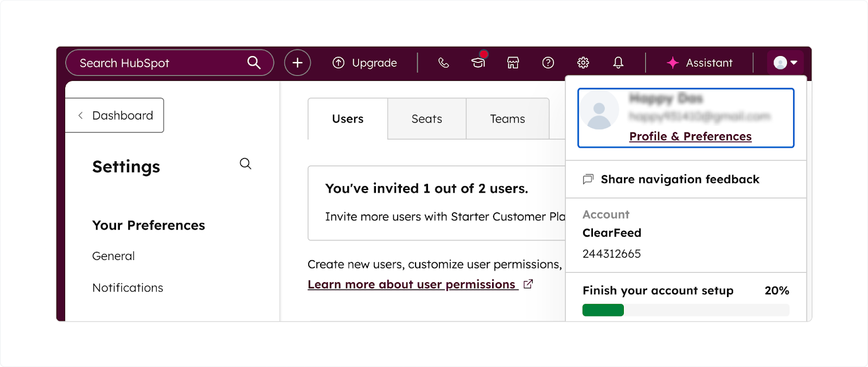Open Profile & Preferences link
Screen dimensions: 868x367
click(x=690, y=136)
